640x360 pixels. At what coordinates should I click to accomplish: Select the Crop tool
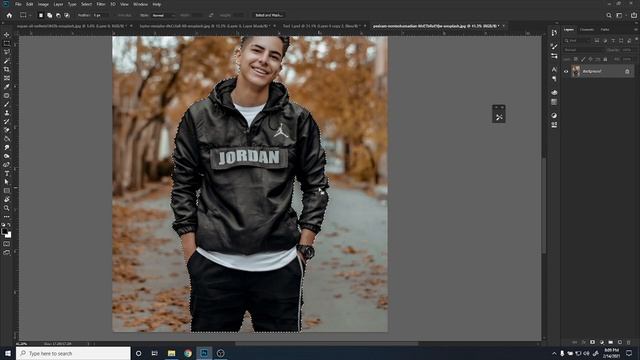[7, 69]
